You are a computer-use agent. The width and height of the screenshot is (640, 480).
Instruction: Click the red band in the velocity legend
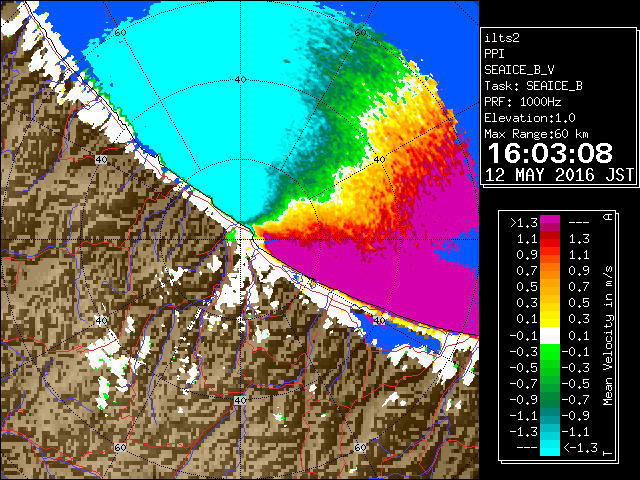tap(550, 239)
